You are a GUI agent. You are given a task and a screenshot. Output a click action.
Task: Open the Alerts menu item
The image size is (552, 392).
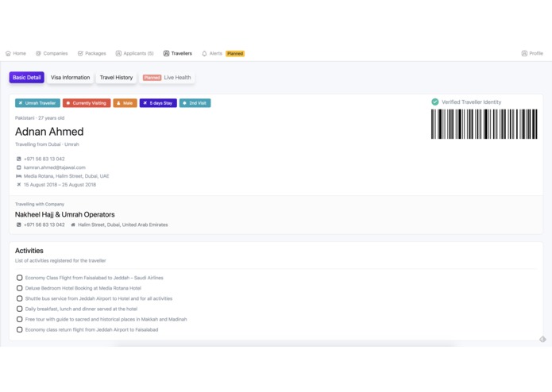212,53
